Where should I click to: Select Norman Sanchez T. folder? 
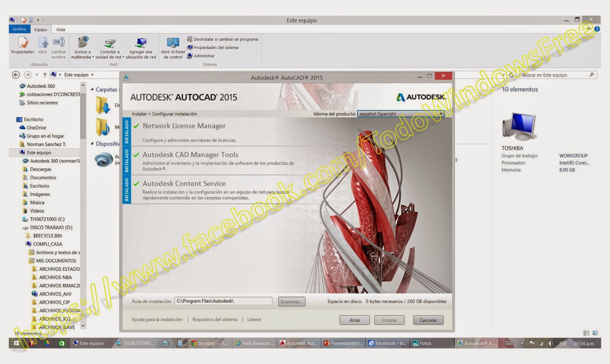[x=43, y=144]
